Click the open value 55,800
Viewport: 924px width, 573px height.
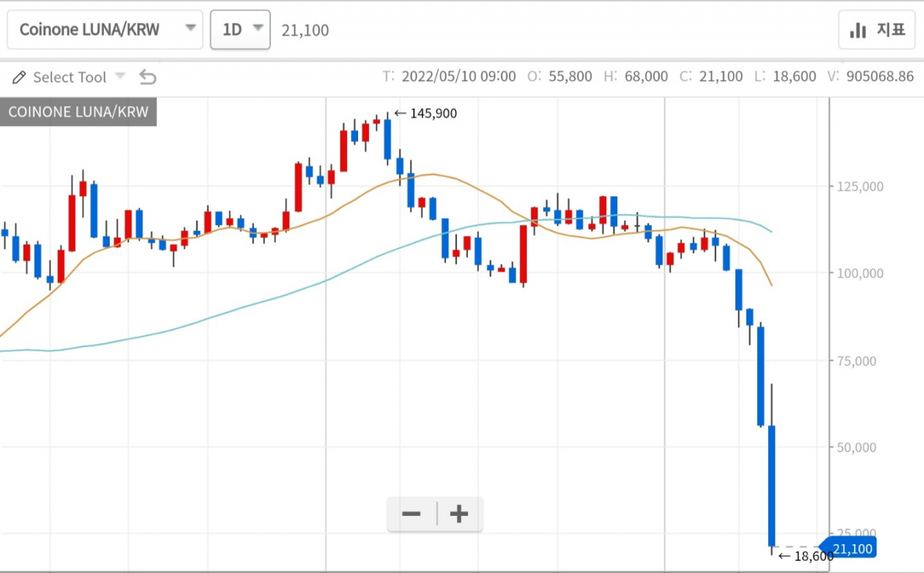(570, 76)
